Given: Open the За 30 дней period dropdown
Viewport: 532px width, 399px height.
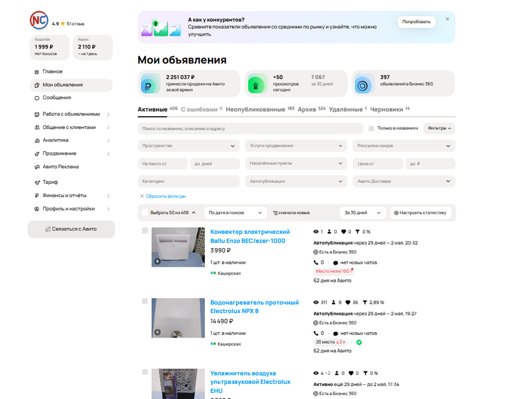Looking at the screenshot, I should (x=363, y=213).
